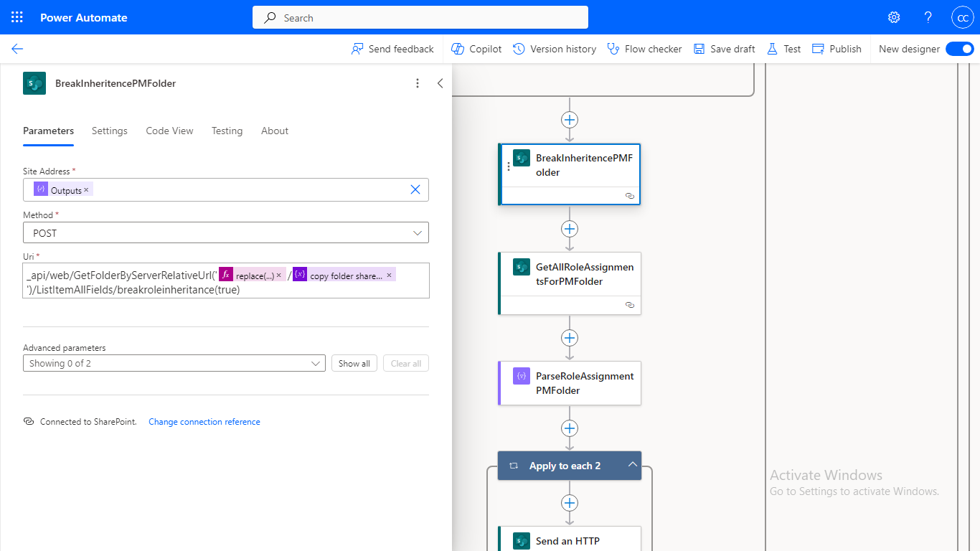The height and width of the screenshot is (551, 980).
Task: Remove the replace(...) expression token
Action: [x=279, y=275]
